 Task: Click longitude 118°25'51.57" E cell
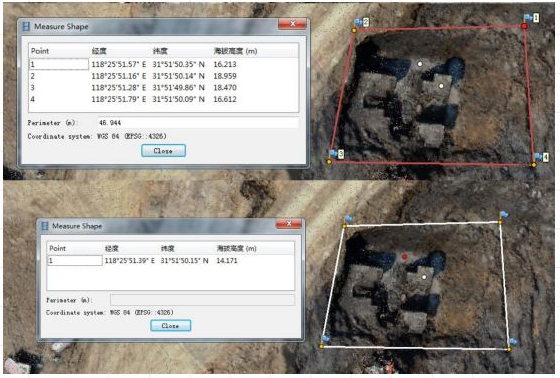(x=119, y=64)
